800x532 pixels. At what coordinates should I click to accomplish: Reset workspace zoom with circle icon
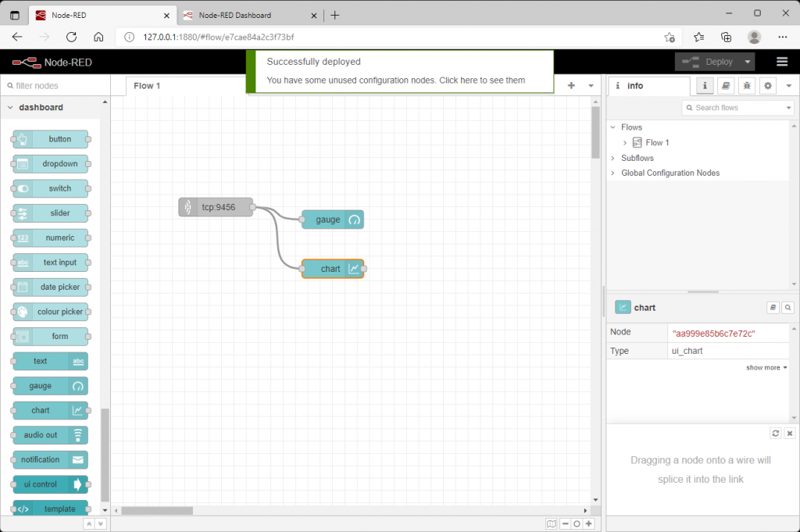[x=577, y=524]
